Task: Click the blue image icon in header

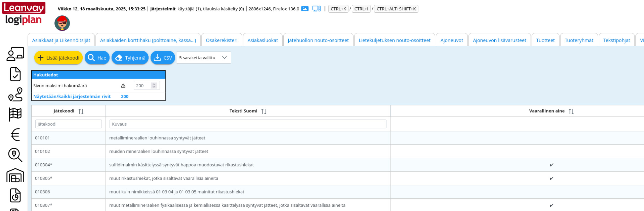Action: click(x=305, y=9)
